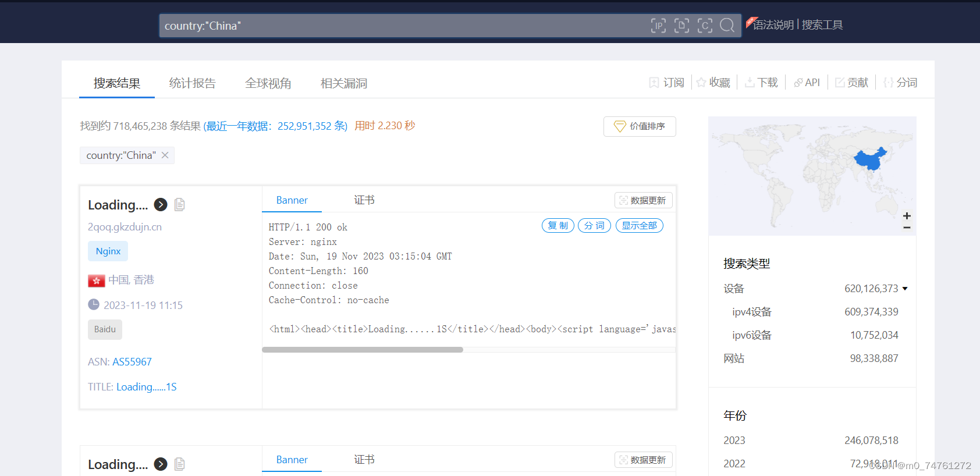Zoom out map with minus button
Screen dimensions: 980x476
point(907,228)
